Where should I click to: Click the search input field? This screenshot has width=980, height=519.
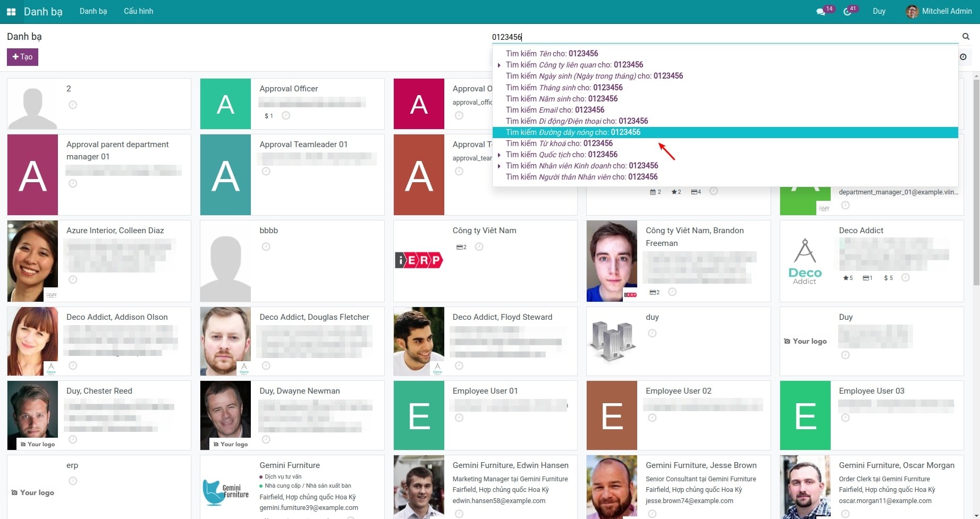tap(723, 37)
